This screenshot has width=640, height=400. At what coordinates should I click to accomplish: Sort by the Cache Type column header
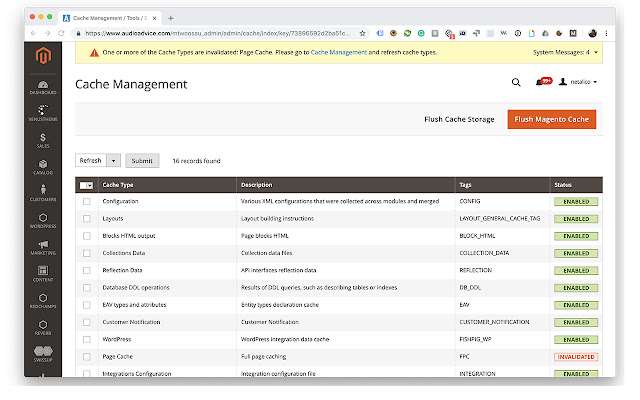pos(118,185)
